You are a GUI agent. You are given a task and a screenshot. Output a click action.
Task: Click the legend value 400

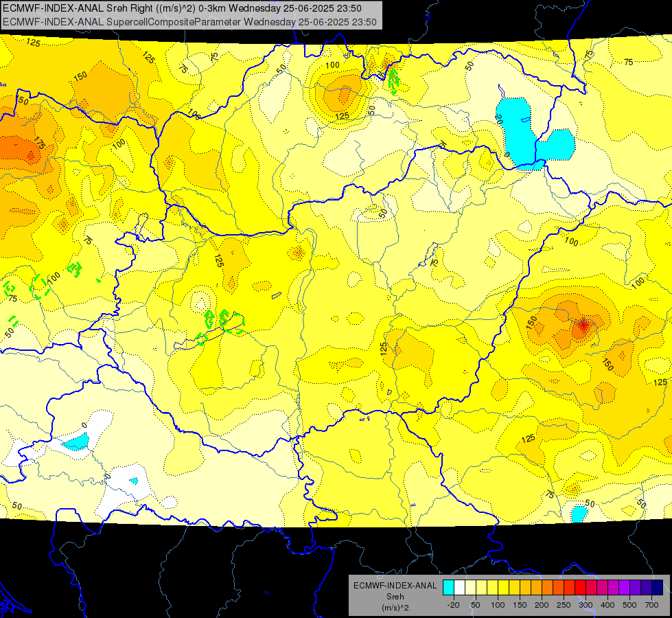click(x=607, y=605)
